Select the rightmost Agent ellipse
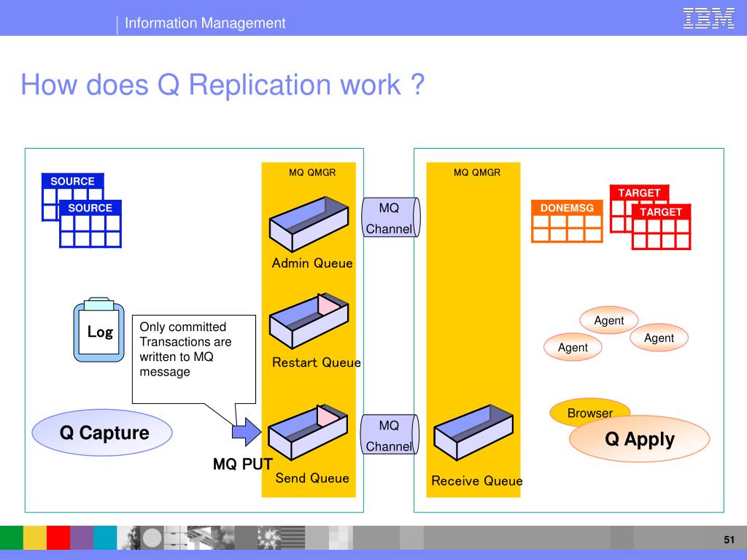747x560 pixels. 659,338
